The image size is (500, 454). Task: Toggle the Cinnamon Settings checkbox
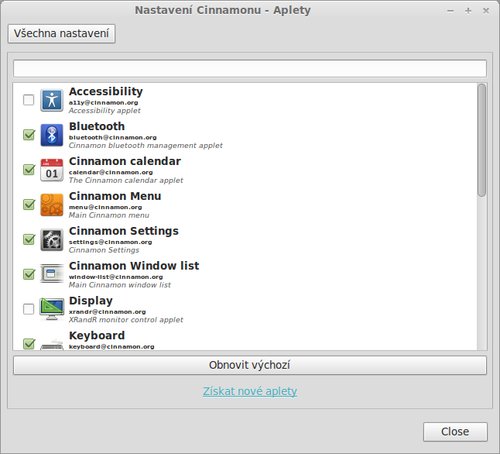coord(29,239)
